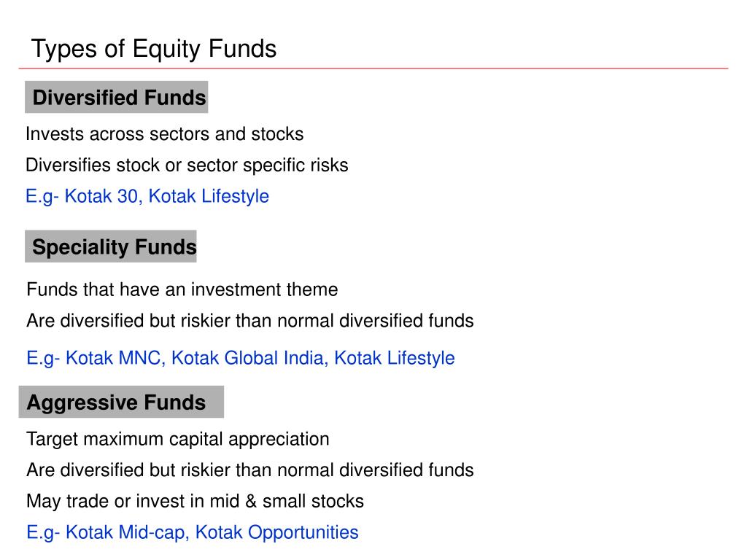Click the Types of Equity Funds title
Screen dimensions: 747x560
point(153,50)
